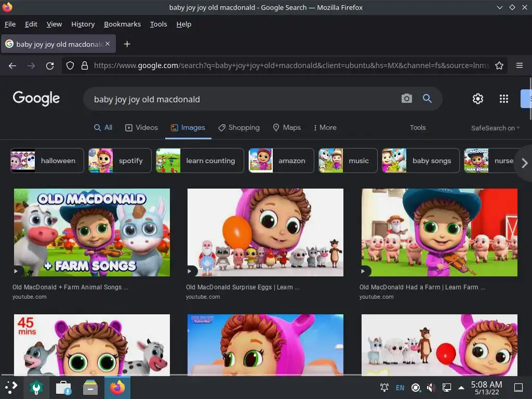This screenshot has width=532, height=399.
Task: Switch to the All results tab
Action: click(103, 128)
